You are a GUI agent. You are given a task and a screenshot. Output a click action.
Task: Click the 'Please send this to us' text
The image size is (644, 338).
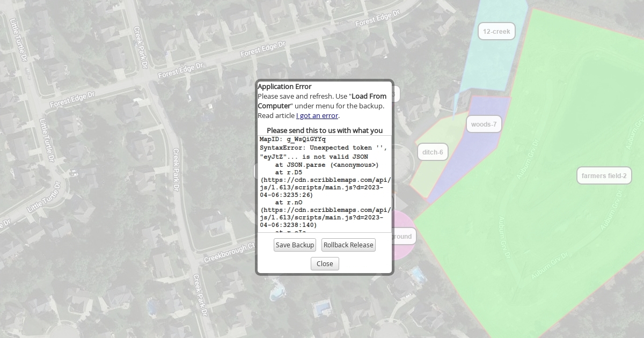tap(325, 130)
